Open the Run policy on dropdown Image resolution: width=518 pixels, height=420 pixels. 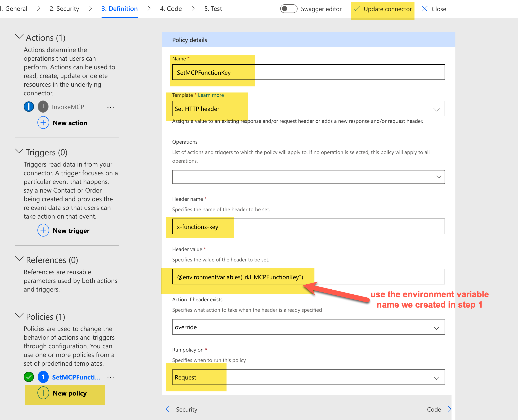[308, 377]
